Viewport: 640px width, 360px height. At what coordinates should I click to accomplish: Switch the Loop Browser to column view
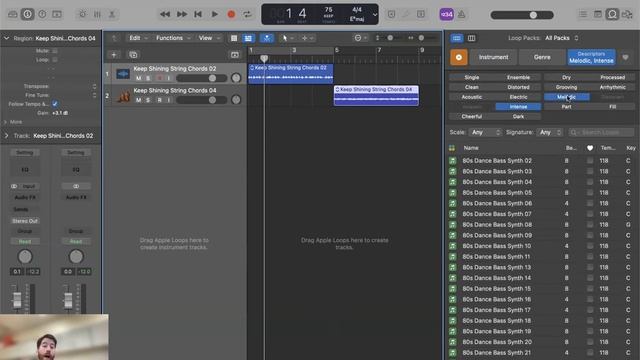click(471, 38)
